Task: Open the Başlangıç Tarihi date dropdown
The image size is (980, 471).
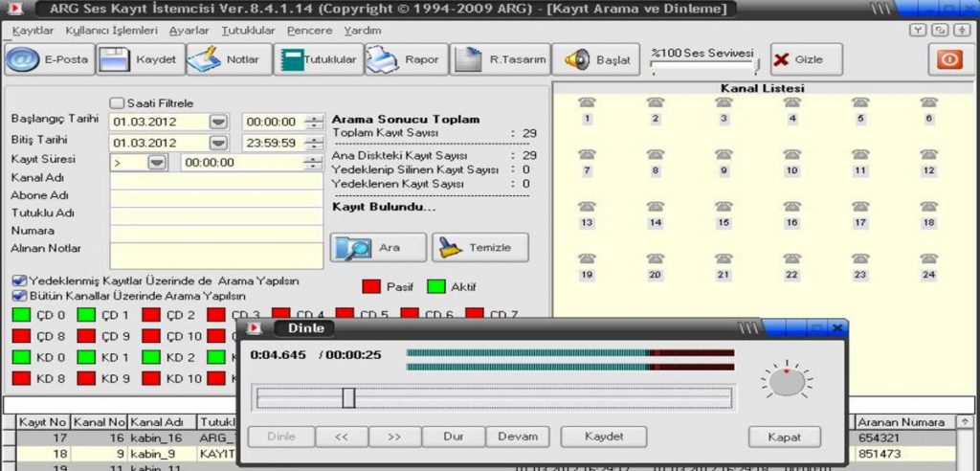Action: (218, 123)
